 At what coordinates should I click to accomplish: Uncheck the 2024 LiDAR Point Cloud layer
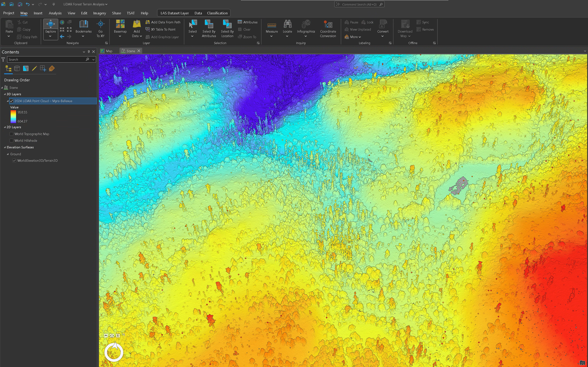pyautogui.click(x=12, y=101)
